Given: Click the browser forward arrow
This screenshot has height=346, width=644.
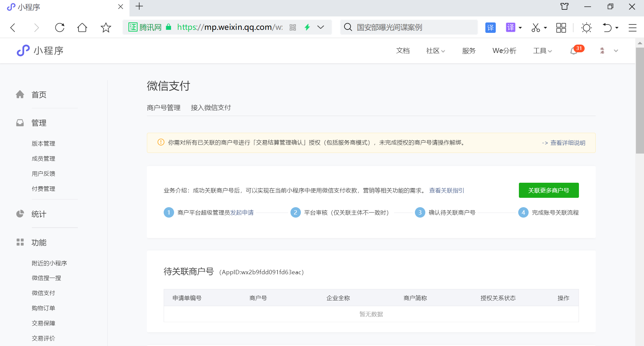Looking at the screenshot, I should 36,27.
